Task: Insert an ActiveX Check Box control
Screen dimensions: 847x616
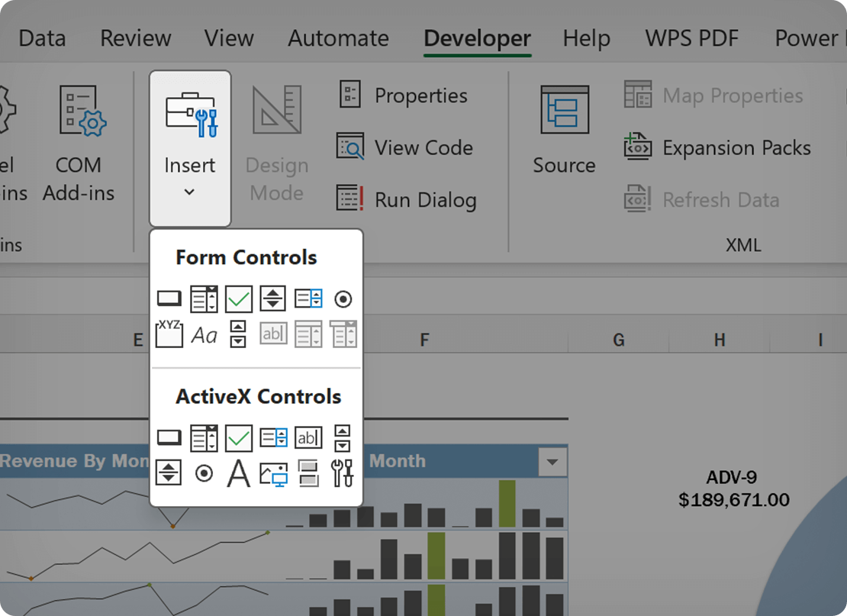Action: tap(239, 437)
